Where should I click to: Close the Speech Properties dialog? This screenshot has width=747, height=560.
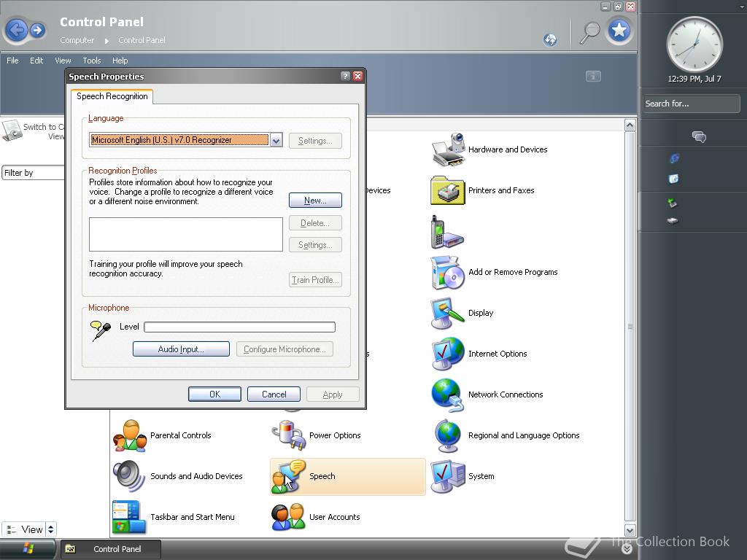click(x=357, y=76)
